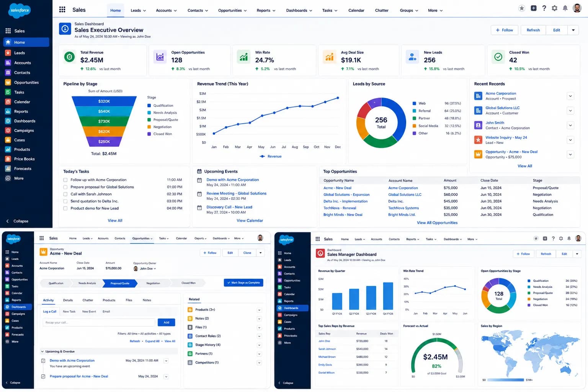Click the crown icon beside the Acme - New Deal record title

point(43,252)
